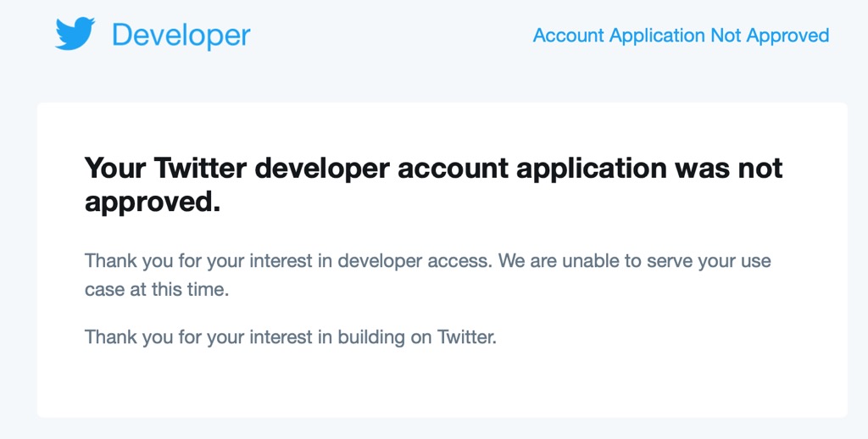The height and width of the screenshot is (439, 868).
Task: Click the empty white card area below the text
Action: pyautogui.click(x=441, y=386)
